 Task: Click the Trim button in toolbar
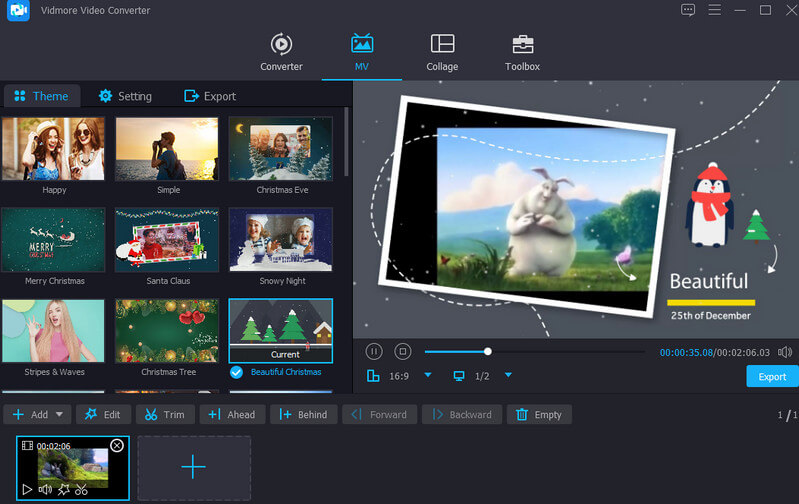click(164, 414)
